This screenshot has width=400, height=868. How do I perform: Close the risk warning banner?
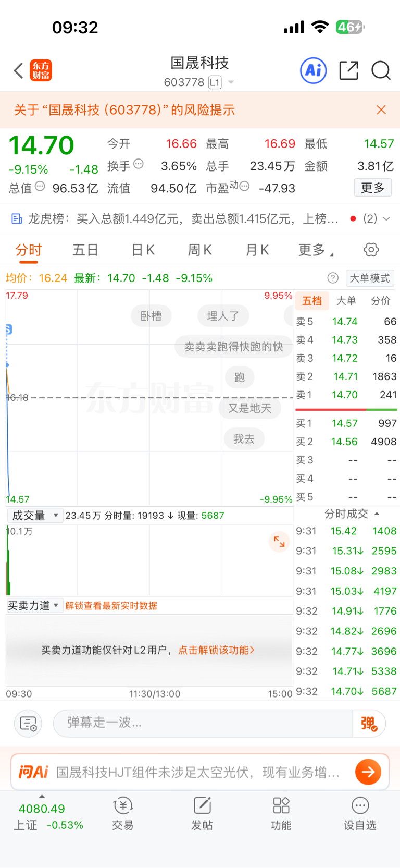[381, 109]
